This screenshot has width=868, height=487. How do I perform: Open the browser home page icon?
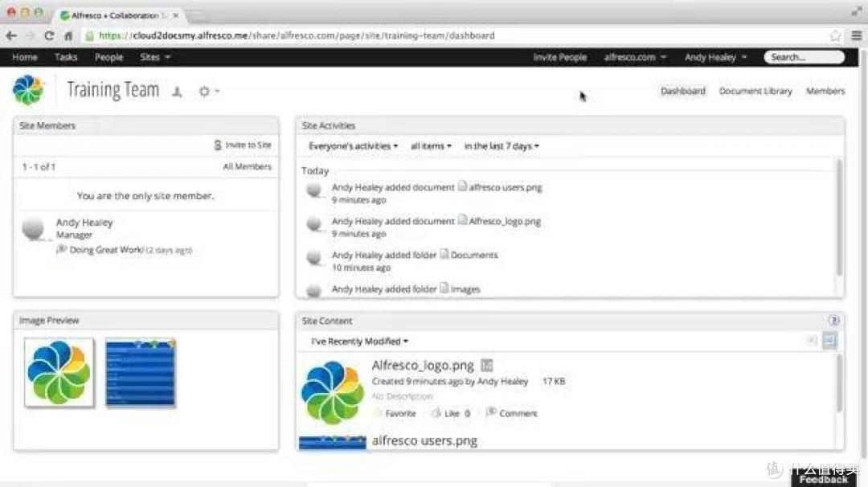tap(68, 36)
